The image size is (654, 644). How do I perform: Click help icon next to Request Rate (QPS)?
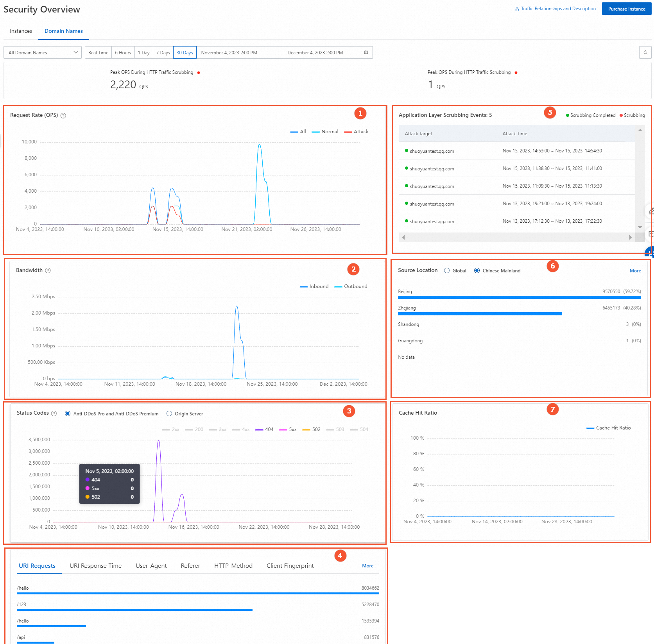click(63, 116)
